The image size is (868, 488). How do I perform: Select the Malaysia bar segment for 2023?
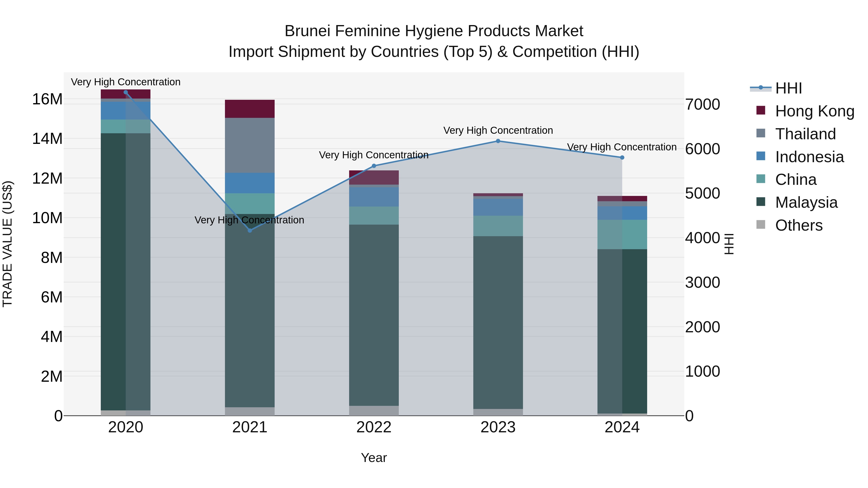tap(498, 323)
